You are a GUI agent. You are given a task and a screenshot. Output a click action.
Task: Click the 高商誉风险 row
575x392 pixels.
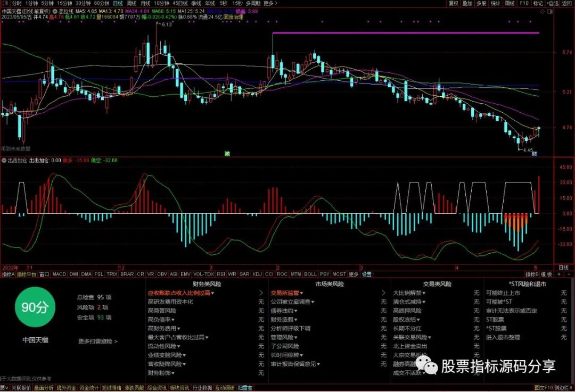[x=206, y=311]
